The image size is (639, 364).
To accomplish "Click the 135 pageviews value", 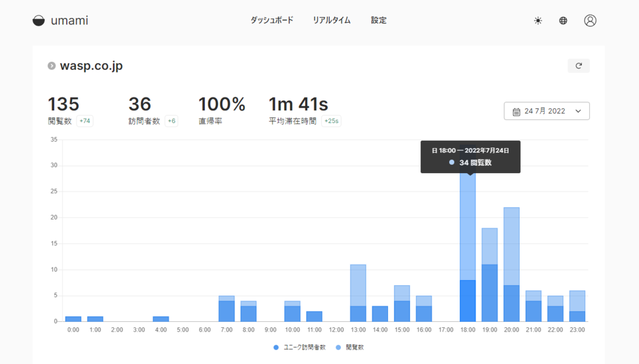I will pyautogui.click(x=64, y=104).
